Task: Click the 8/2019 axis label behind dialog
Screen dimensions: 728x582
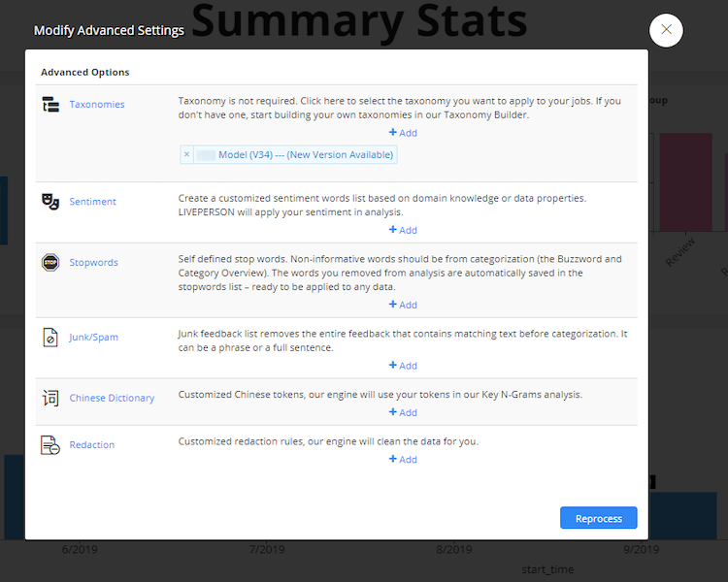Action: click(454, 550)
